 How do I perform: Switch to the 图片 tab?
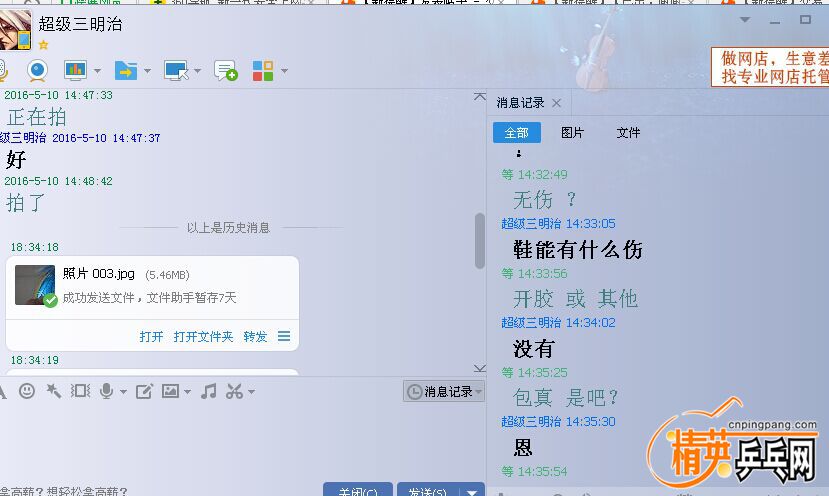(572, 133)
